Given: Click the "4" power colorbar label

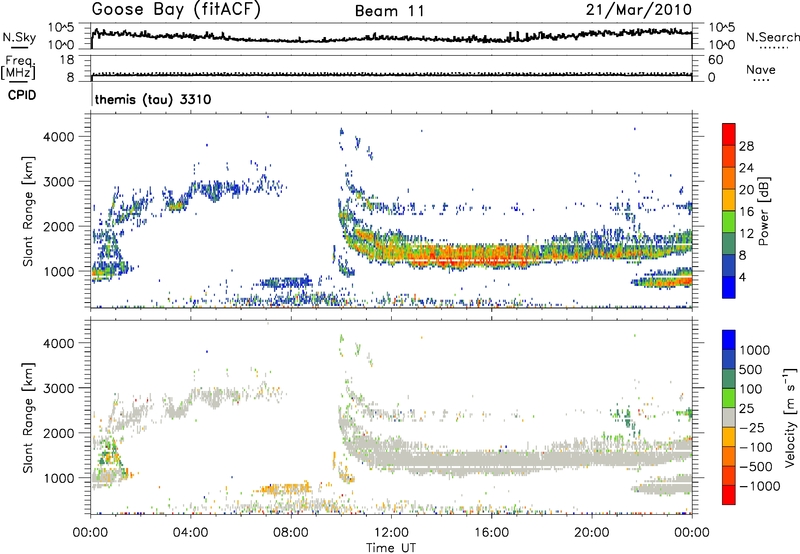Looking at the screenshot, I should [x=743, y=277].
